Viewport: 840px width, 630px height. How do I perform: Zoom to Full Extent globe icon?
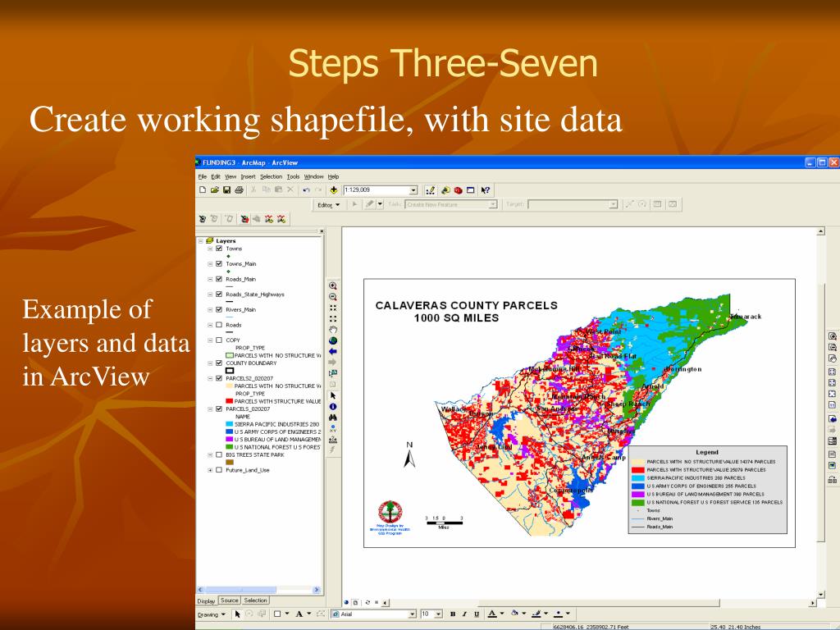tap(333, 340)
